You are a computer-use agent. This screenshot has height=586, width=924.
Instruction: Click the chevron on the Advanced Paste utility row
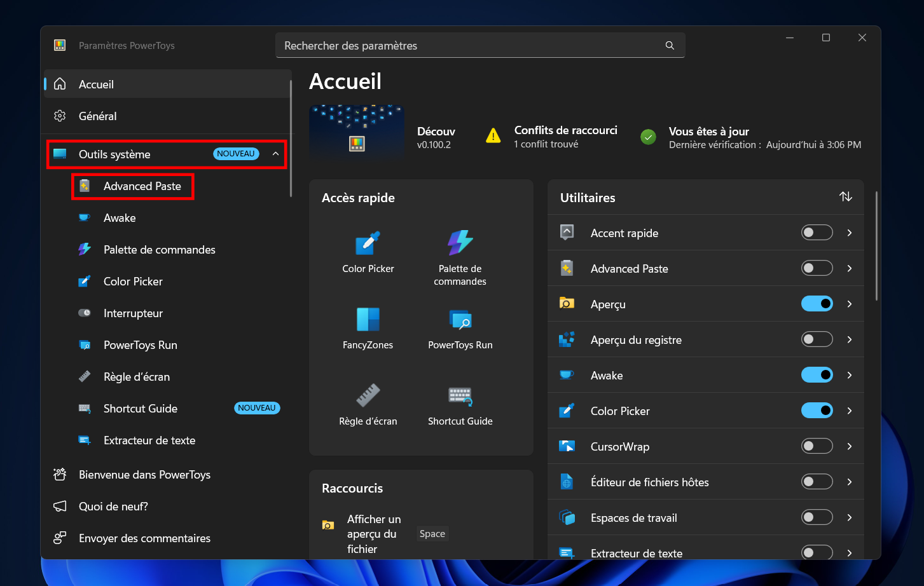pyautogui.click(x=850, y=268)
